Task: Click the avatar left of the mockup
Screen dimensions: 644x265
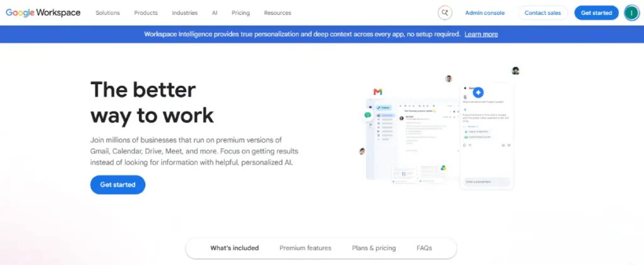Action: pyautogui.click(x=362, y=151)
